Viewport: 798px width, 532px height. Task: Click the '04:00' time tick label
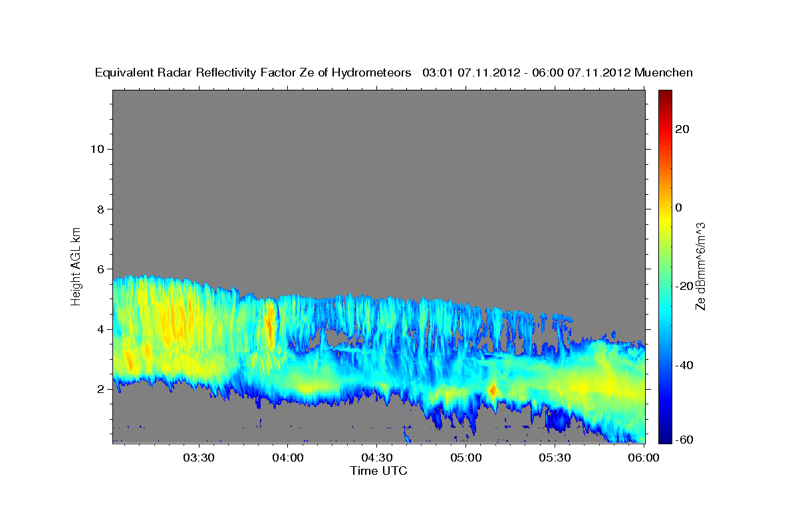(x=287, y=458)
